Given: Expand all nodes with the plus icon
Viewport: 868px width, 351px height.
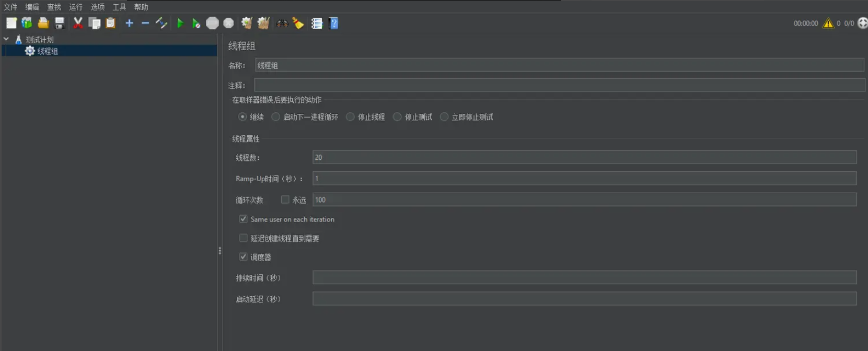Looking at the screenshot, I should (x=129, y=23).
